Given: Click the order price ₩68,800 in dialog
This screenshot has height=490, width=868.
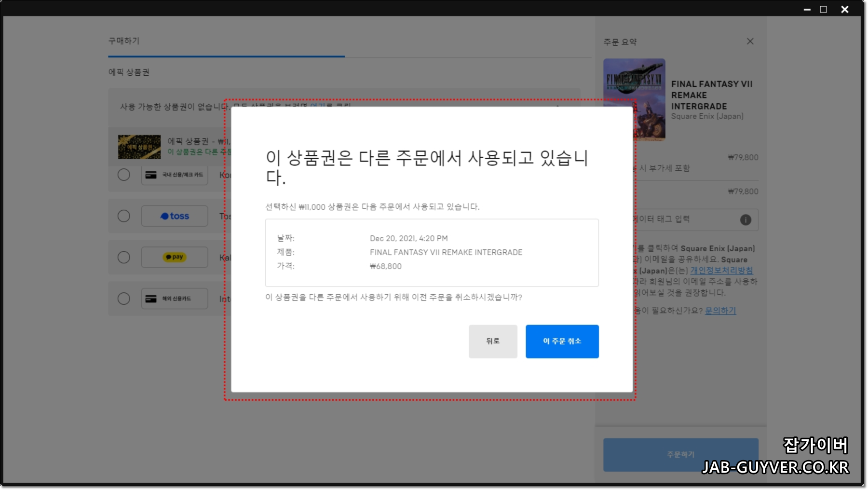Looking at the screenshot, I should coord(386,266).
